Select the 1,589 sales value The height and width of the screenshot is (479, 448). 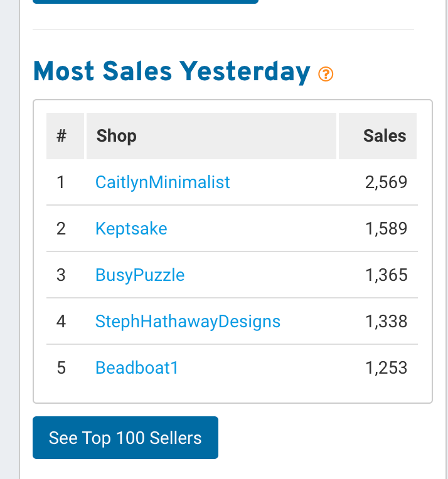(387, 229)
